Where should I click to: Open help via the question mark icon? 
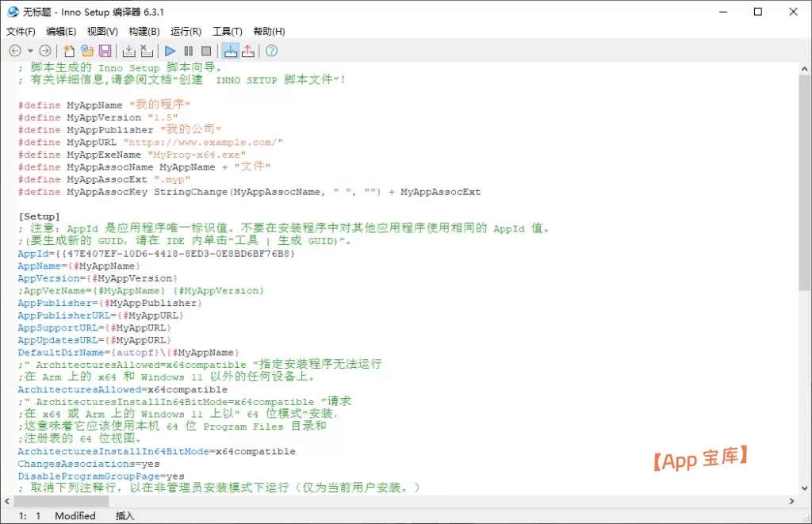tap(272, 51)
